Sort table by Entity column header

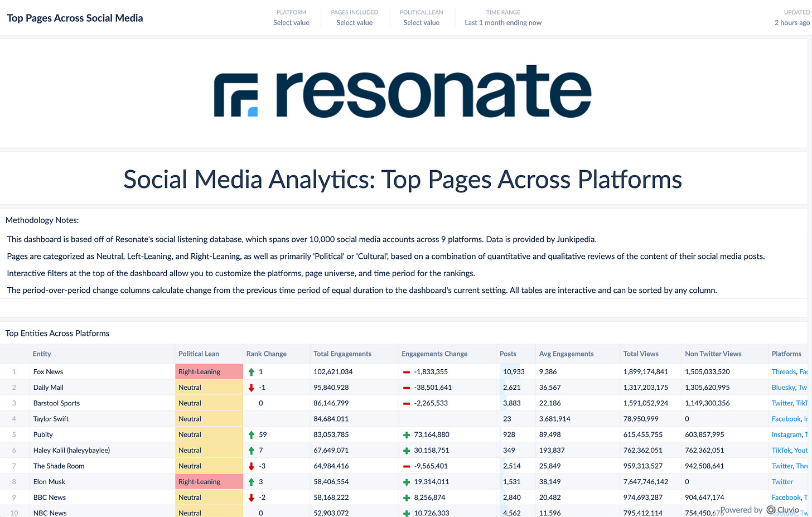click(x=42, y=354)
